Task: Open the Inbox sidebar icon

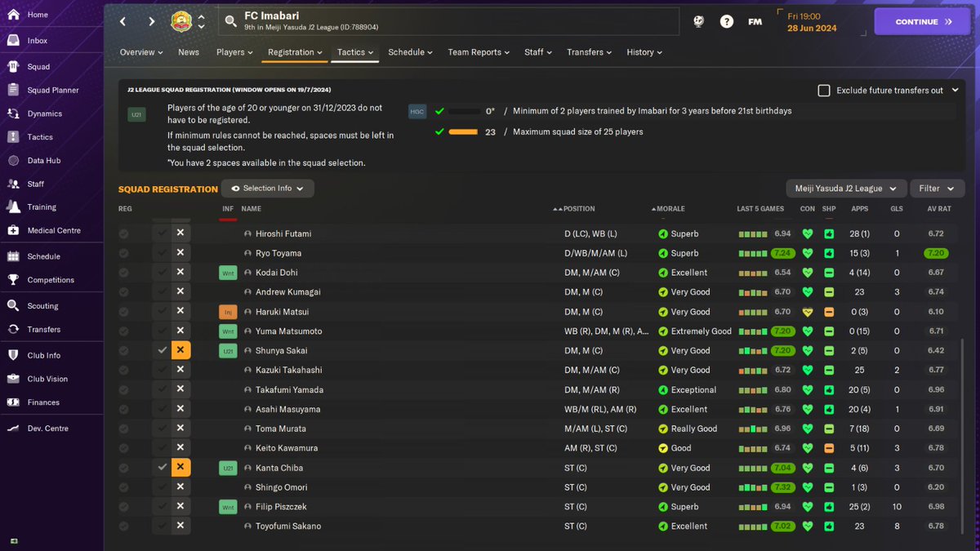Action: (13, 40)
